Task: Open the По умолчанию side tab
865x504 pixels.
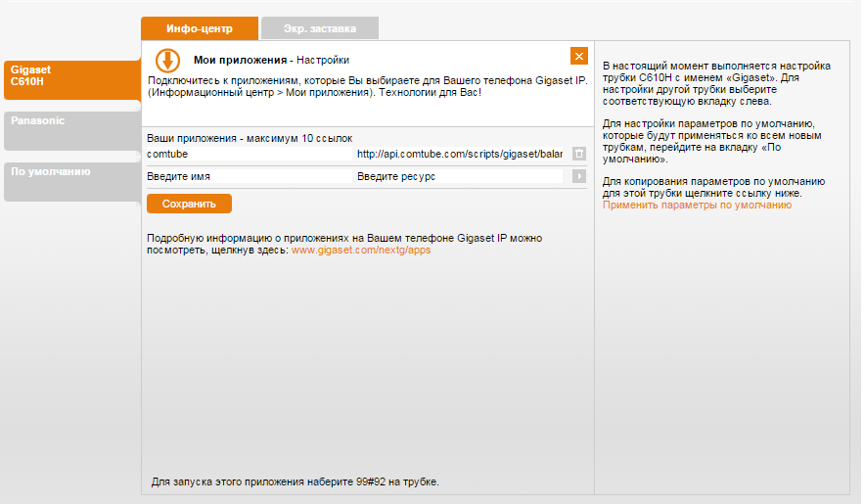Action: [x=71, y=172]
